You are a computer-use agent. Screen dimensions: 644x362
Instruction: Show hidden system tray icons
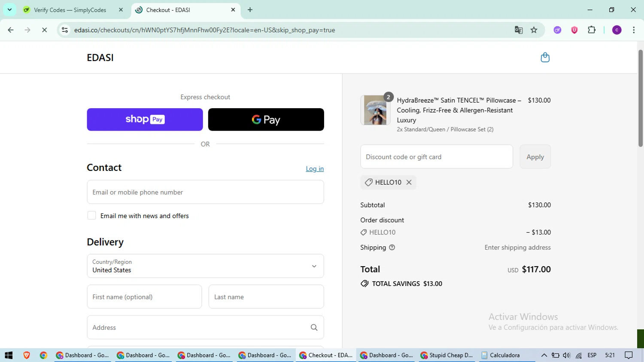(x=544, y=355)
